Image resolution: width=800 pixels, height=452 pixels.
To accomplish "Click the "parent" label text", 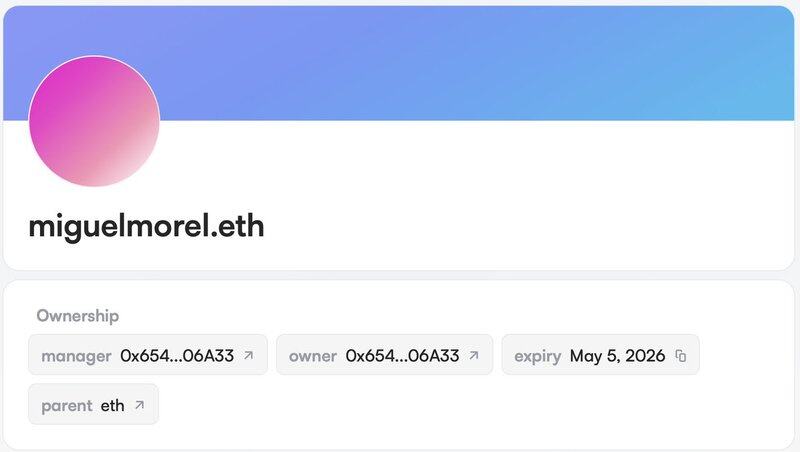I will [66, 405].
